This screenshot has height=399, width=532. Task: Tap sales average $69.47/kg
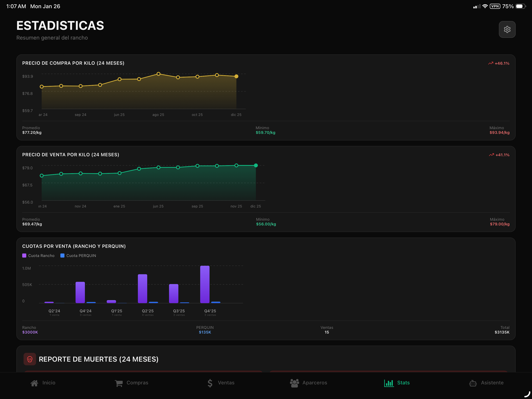[32, 224]
